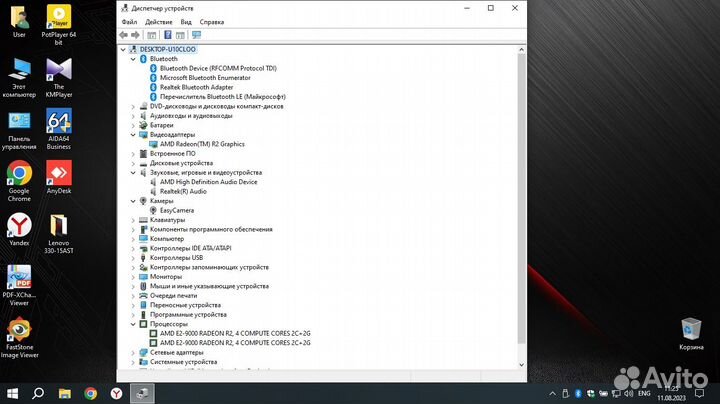Screen dimensions: 720x404
Task: Select Bluetooth Device (RFCOMM Protocol TDI)
Action: click(218, 68)
